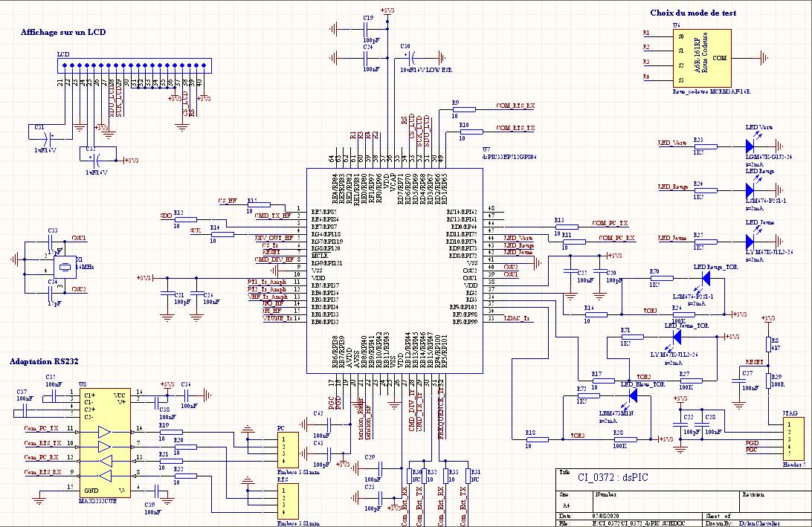Select the 'Adaptation RS232' section title
812x527 pixels.
coord(44,361)
